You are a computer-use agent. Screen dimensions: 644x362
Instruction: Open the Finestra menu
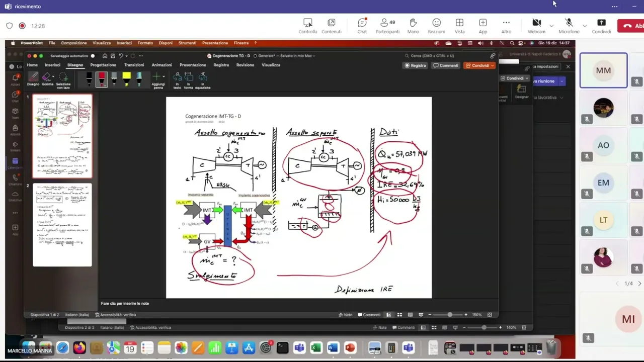pyautogui.click(x=242, y=43)
